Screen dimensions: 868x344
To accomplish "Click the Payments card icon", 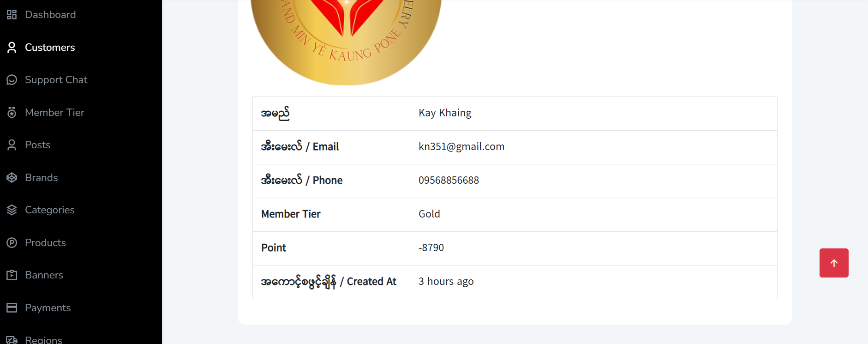I will click(12, 308).
